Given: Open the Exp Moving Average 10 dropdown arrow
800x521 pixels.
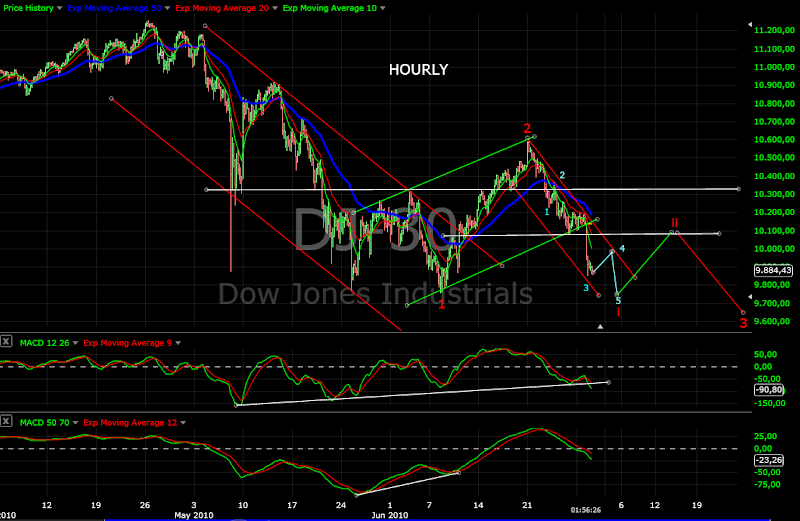Looking at the screenshot, I should [x=383, y=8].
